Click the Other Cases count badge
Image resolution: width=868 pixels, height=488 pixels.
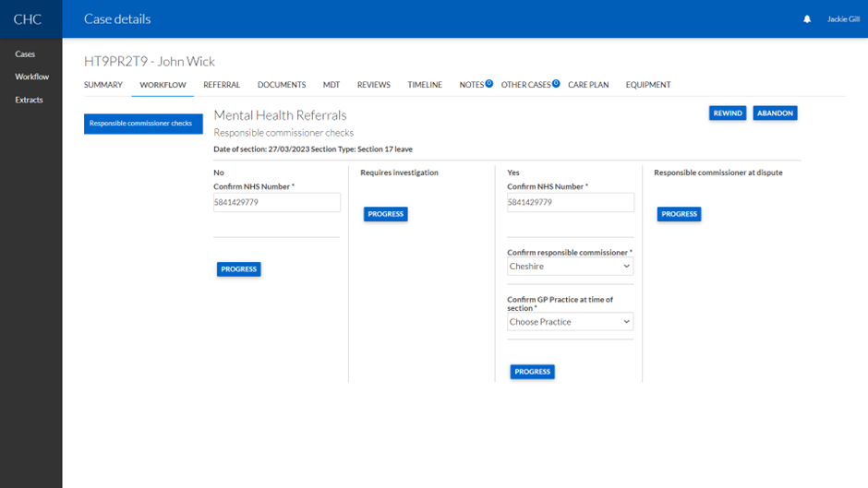point(556,84)
